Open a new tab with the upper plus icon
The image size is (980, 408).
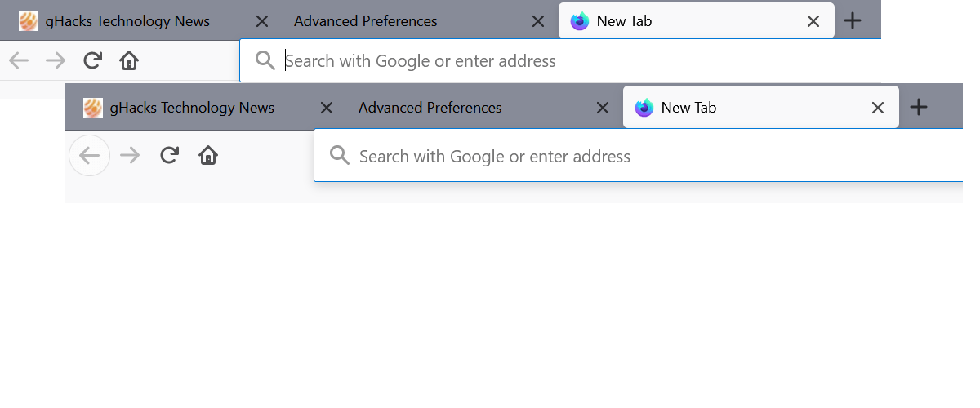[x=852, y=21]
